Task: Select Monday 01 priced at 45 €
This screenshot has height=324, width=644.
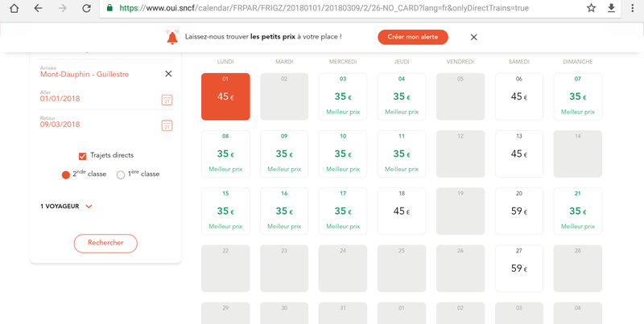Action: (225, 96)
